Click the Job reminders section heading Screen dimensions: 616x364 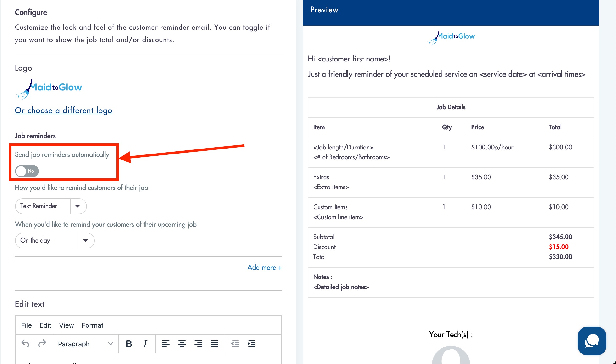(35, 136)
